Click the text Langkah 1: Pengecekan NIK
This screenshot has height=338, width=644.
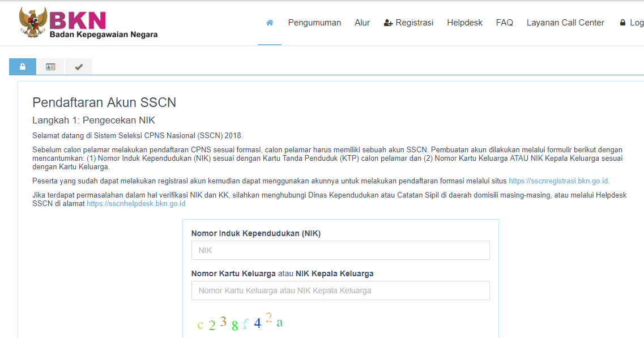coord(93,121)
